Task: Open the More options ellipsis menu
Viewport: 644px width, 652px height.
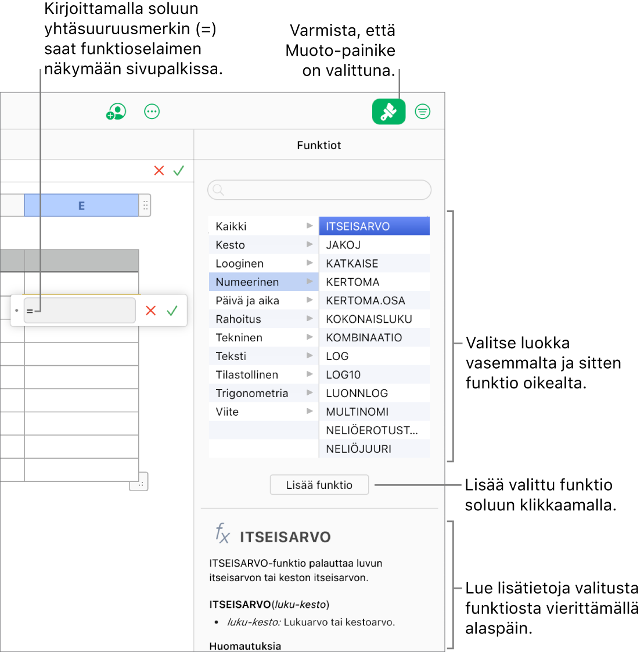Action: [x=152, y=111]
